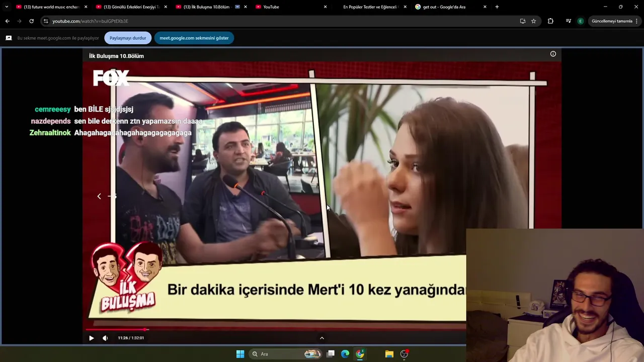
Task: Click chat username cemreeesy
Action: 53,109
